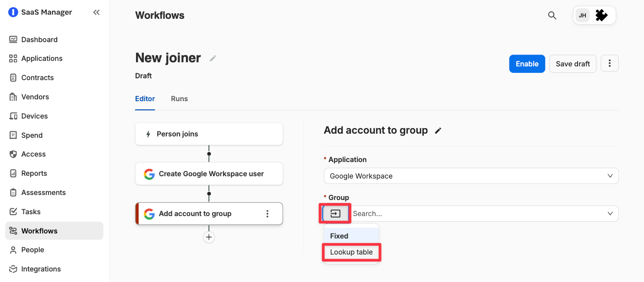644x282 pixels.
Task: Click the Access shield icon
Action: tap(13, 154)
